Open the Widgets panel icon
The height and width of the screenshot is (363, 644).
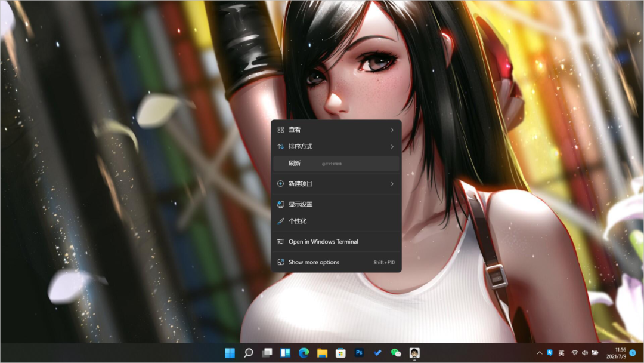pyautogui.click(x=286, y=353)
